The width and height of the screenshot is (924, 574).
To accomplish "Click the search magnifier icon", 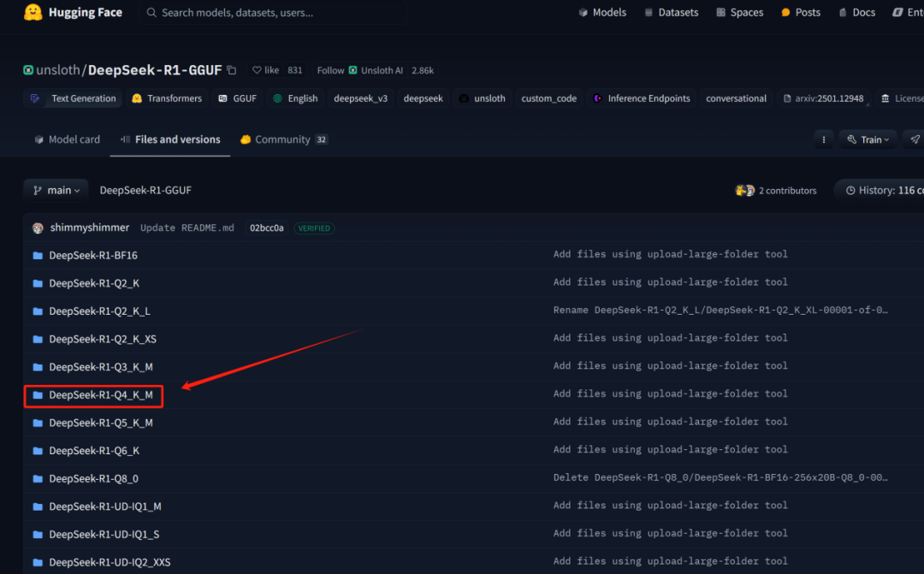I will pyautogui.click(x=151, y=12).
